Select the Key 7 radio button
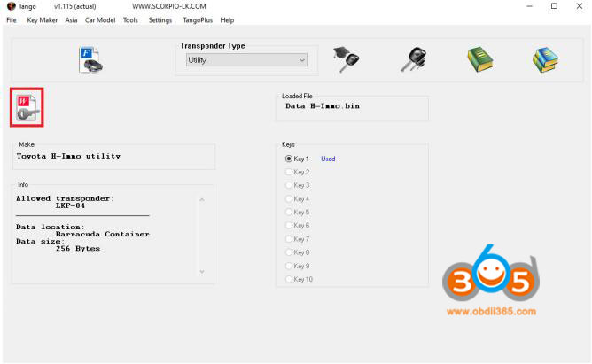The width and height of the screenshot is (592, 364). click(x=289, y=239)
